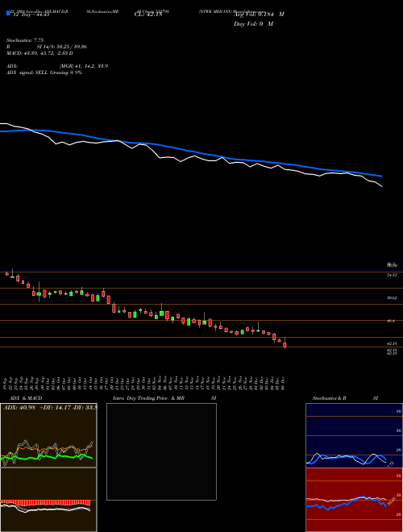Viewport: 403px width, 532px height.
Task: Open the MACD histogram panel with red bars
Action: (x=48, y=500)
